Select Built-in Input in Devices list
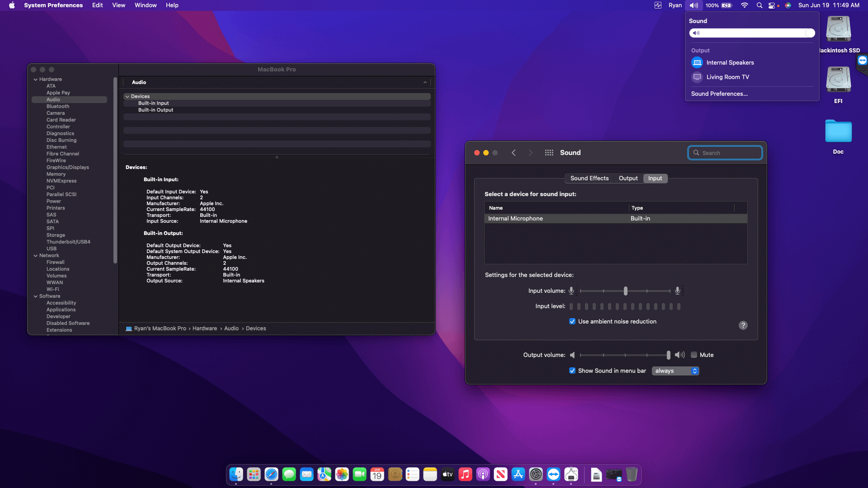Screen dimensions: 868x488 click(x=277, y=103)
